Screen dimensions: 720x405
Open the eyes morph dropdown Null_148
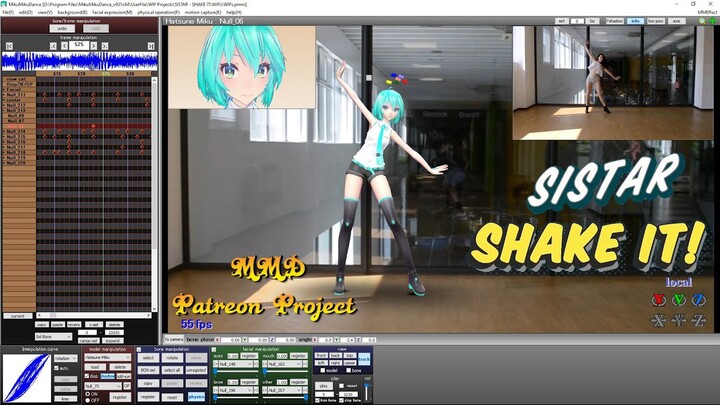[236, 364]
